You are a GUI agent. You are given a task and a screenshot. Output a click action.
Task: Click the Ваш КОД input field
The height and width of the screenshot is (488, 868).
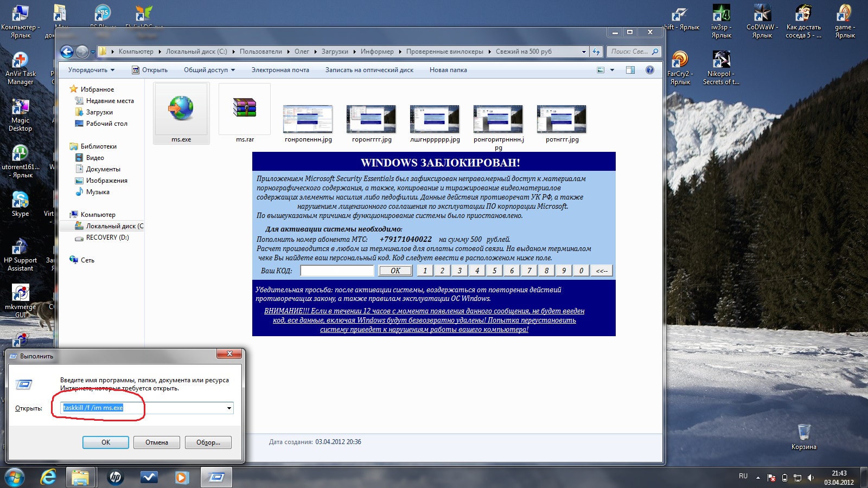337,271
